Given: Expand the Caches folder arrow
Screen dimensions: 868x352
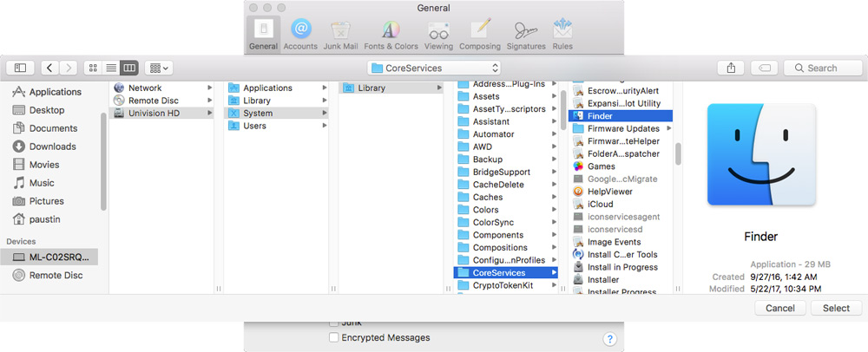Looking at the screenshot, I should (554, 198).
